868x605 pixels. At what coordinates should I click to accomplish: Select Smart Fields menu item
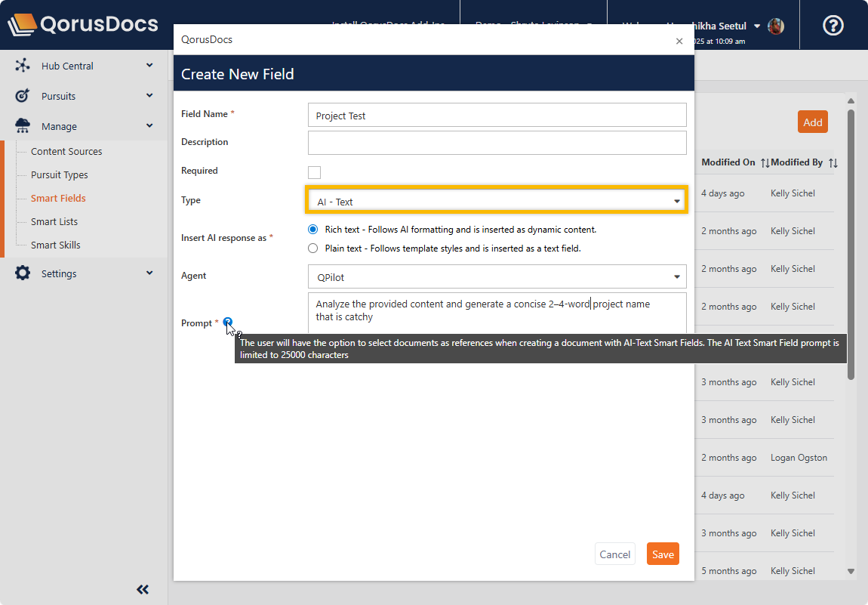58,198
